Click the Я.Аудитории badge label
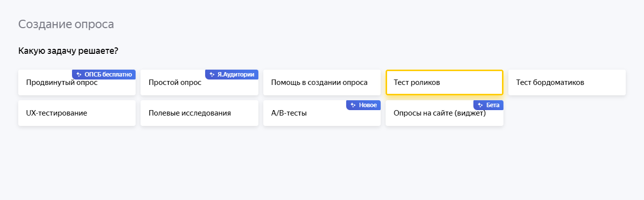This screenshot has width=644, height=200. click(236, 75)
